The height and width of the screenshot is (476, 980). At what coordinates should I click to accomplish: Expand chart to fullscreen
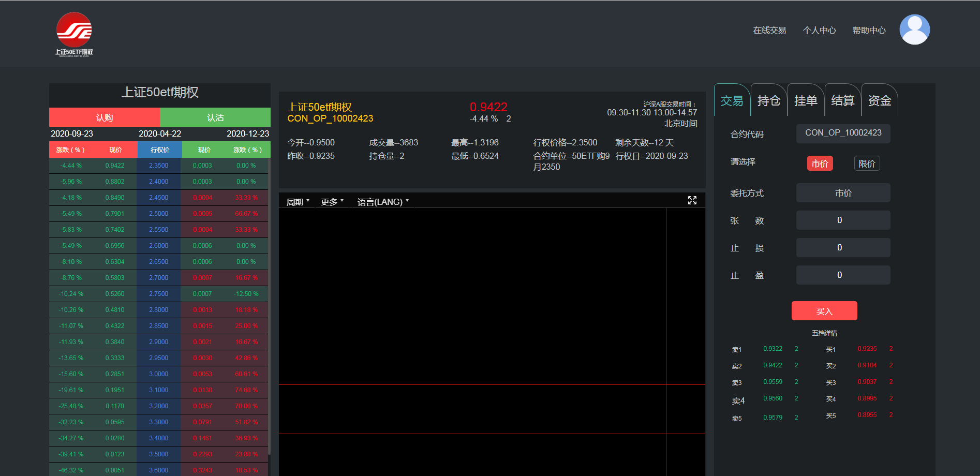[x=692, y=201]
